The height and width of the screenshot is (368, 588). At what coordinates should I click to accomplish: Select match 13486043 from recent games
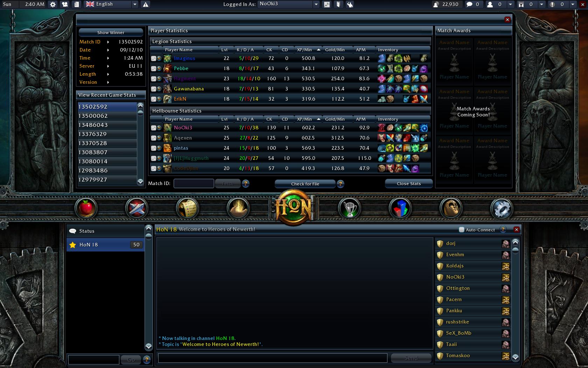pyautogui.click(x=107, y=125)
